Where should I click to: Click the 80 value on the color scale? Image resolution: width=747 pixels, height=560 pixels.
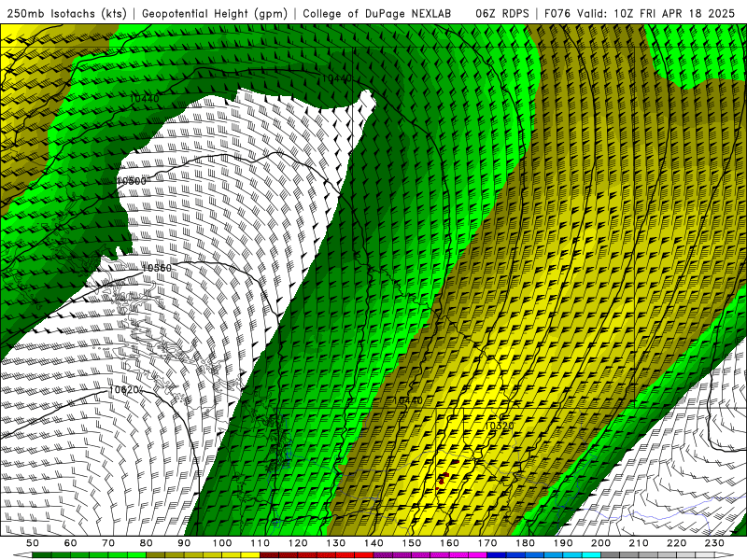(x=147, y=543)
